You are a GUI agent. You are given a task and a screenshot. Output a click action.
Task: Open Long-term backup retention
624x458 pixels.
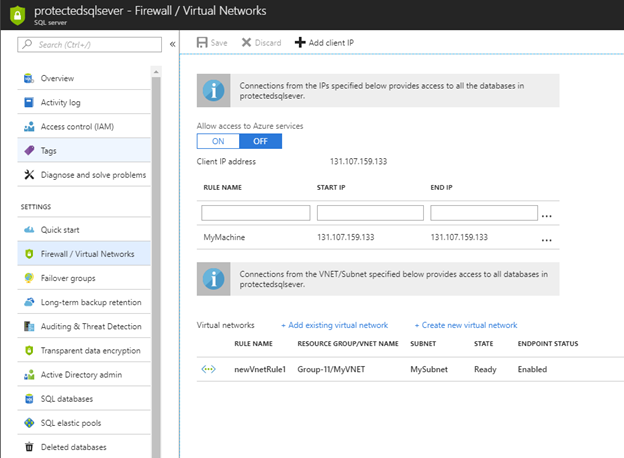click(84, 302)
